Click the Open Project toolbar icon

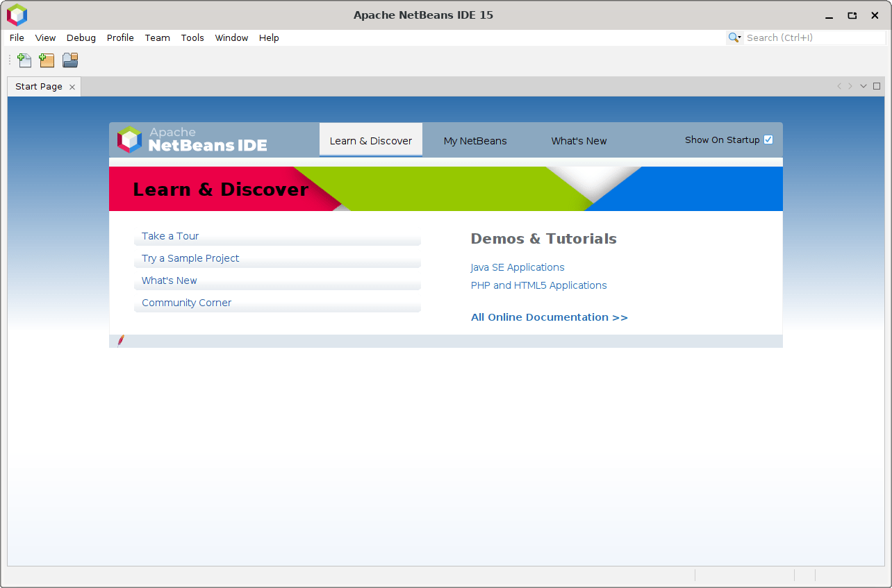(70, 60)
